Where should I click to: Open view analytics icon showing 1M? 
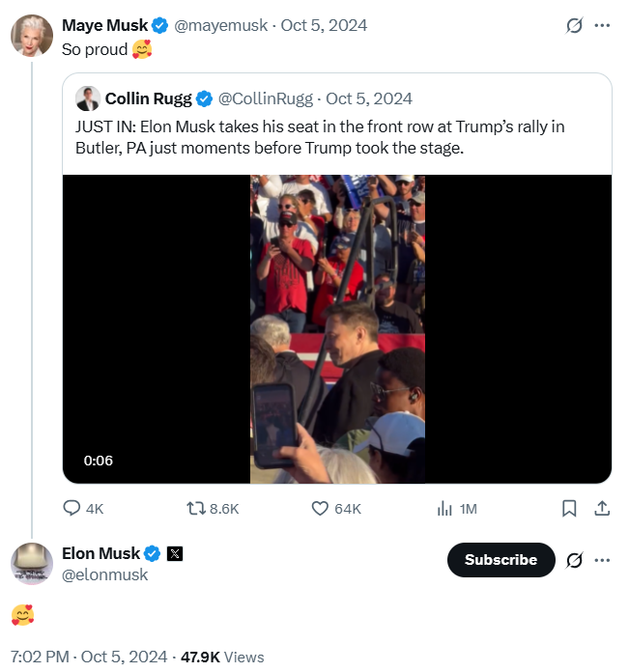click(445, 508)
